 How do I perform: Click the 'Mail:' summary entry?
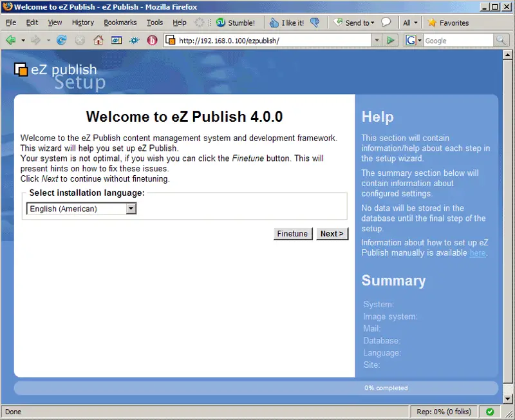click(372, 329)
